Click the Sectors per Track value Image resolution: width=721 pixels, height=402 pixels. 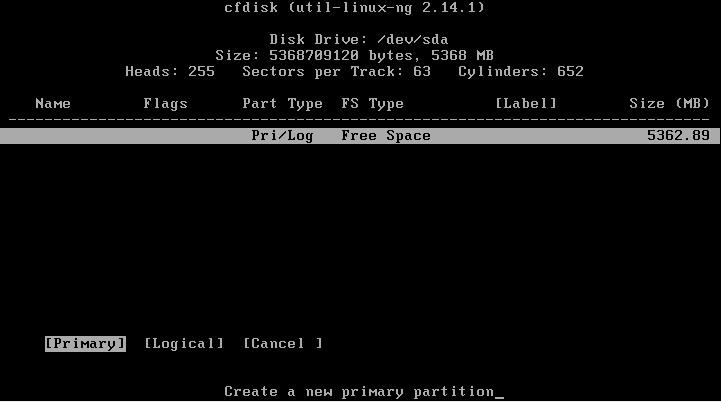pos(337,72)
